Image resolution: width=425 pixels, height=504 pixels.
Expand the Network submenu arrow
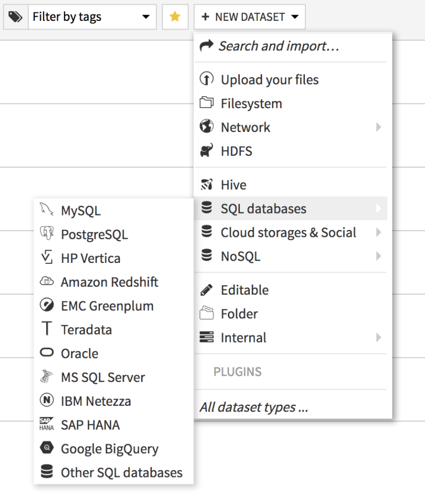(x=379, y=127)
